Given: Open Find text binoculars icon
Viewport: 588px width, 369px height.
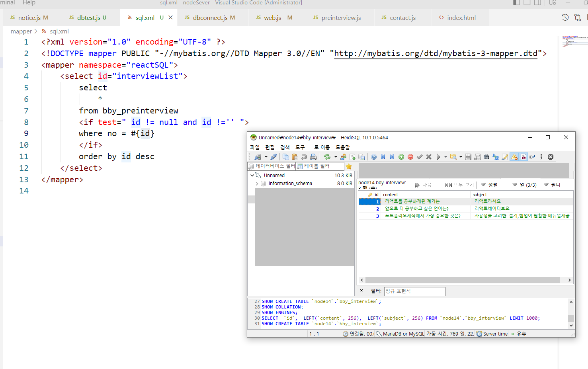Looking at the screenshot, I should (x=486, y=157).
